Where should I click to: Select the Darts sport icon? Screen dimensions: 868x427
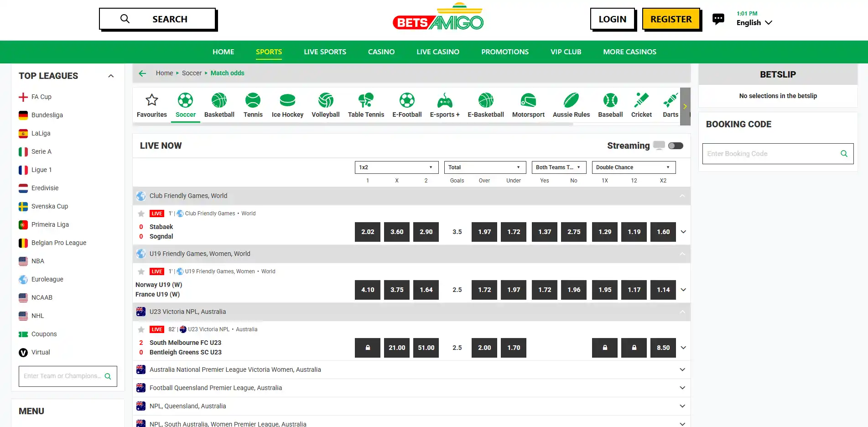(x=670, y=100)
